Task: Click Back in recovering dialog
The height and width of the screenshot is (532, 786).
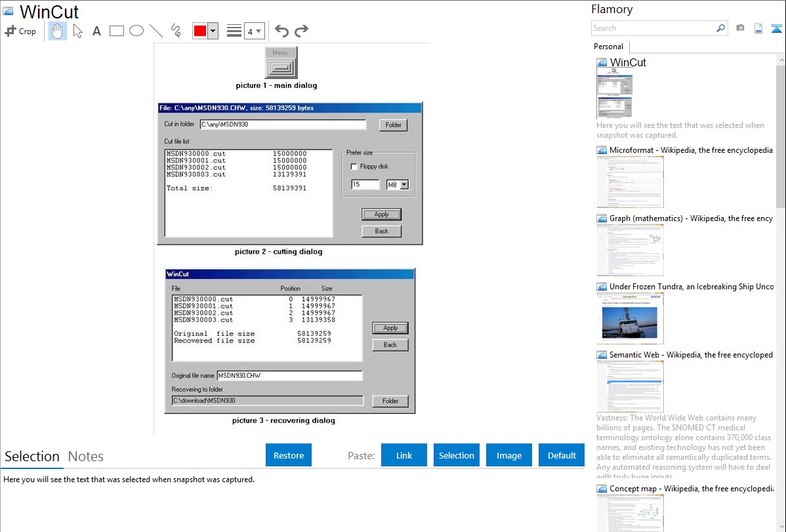Action: coord(390,345)
